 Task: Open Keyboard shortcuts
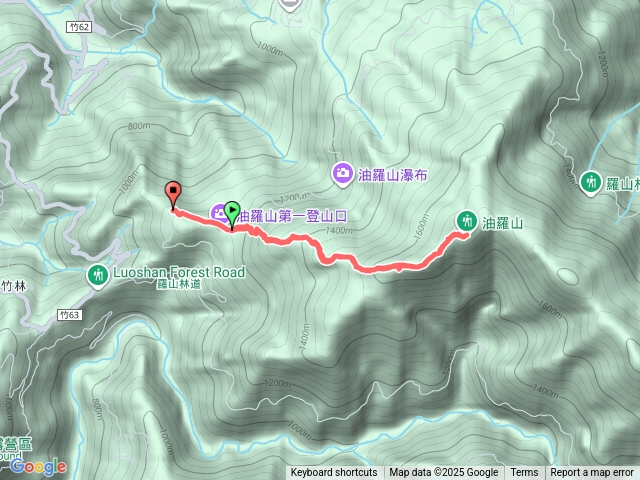click(x=334, y=472)
